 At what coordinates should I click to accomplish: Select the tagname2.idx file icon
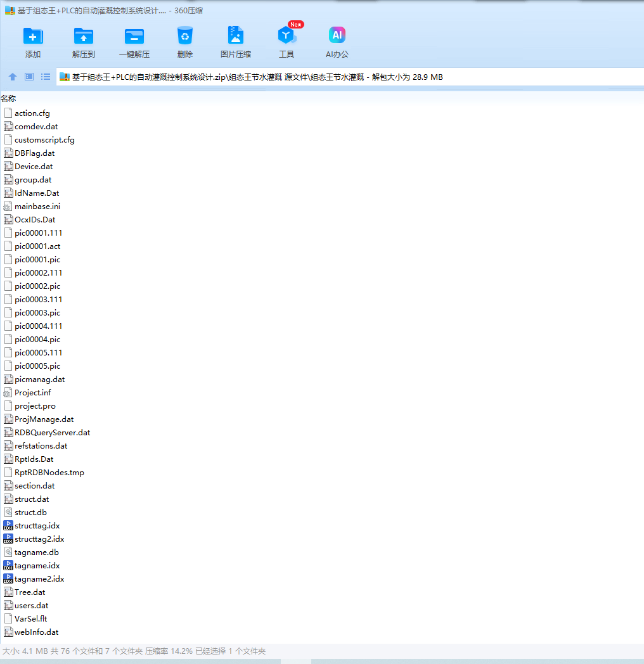coord(8,579)
